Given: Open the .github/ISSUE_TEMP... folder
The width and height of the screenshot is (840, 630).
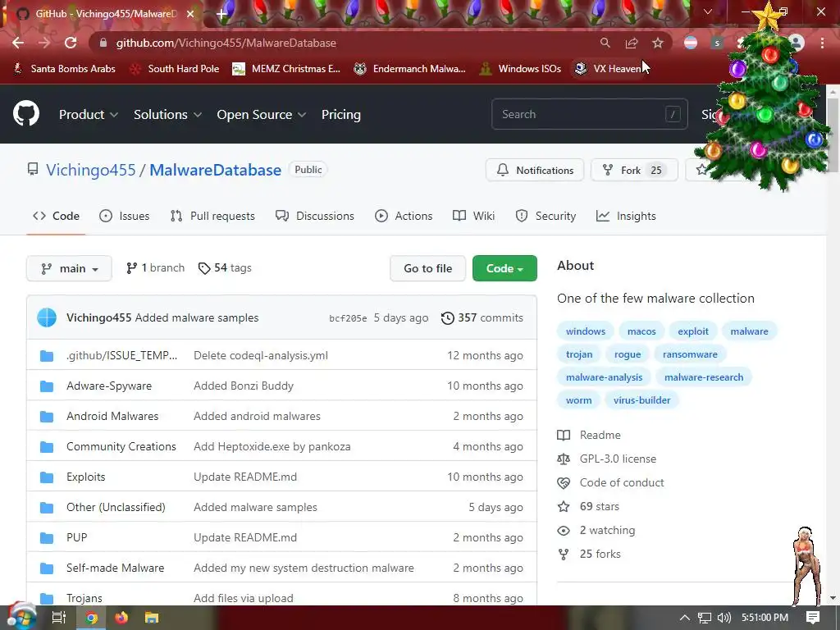Looking at the screenshot, I should point(121,356).
